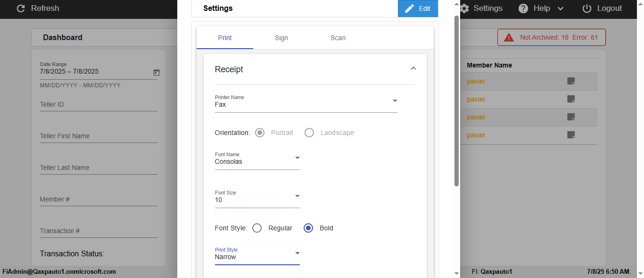Image resolution: width=644 pixels, height=278 pixels.
Task: Select Bold font style
Action: (308, 228)
